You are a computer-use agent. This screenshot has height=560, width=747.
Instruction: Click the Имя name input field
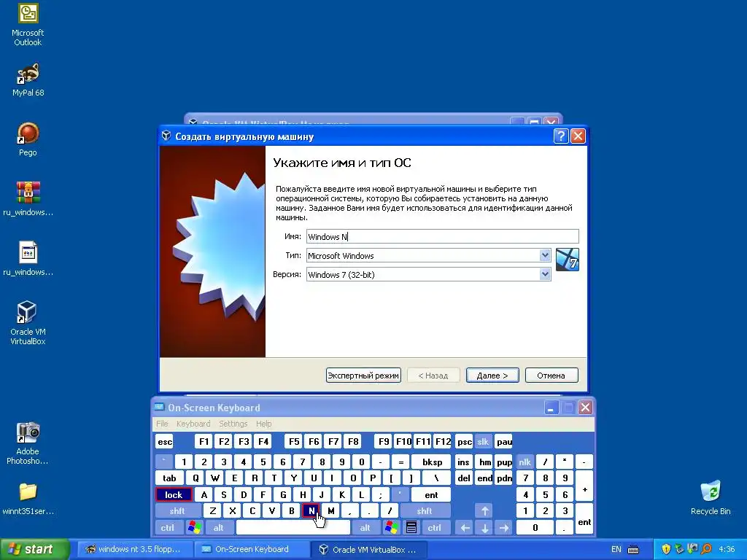(443, 237)
